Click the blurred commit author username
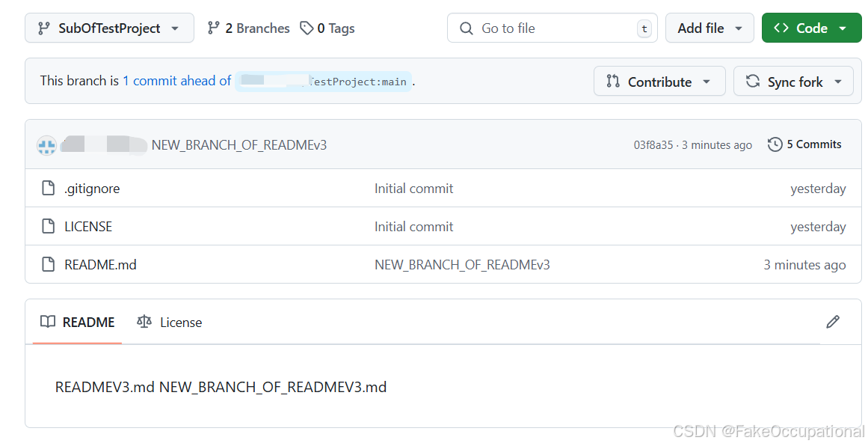Viewport: 868px width, 446px height. pos(104,145)
